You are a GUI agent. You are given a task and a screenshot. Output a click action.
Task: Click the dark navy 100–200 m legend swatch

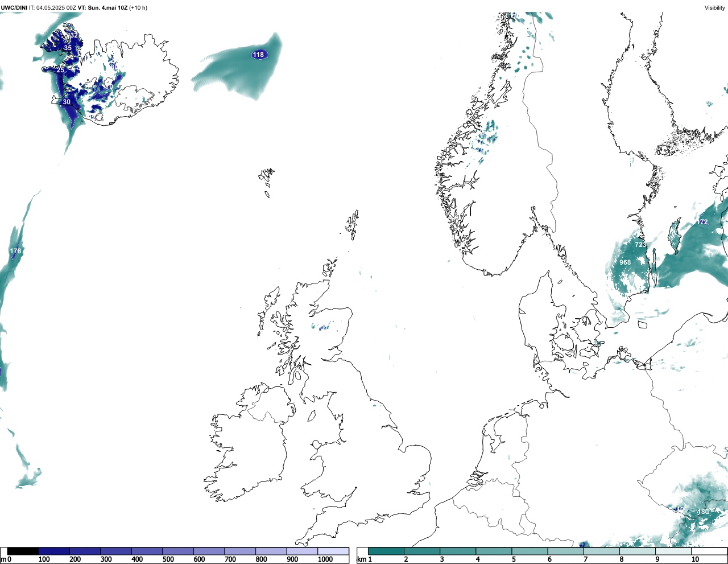coord(54,551)
